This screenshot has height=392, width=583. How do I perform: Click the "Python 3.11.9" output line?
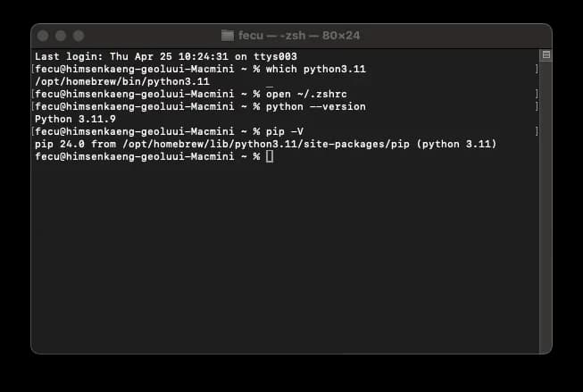click(x=75, y=119)
